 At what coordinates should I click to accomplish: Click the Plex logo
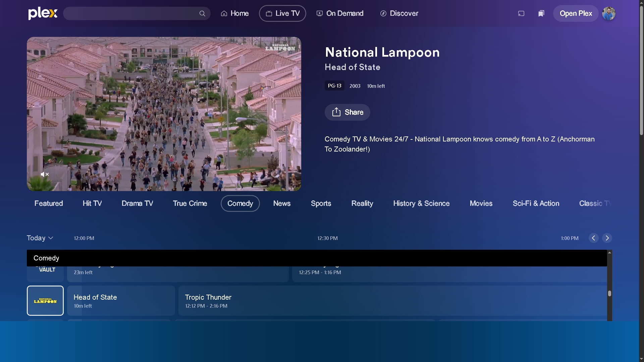(43, 13)
